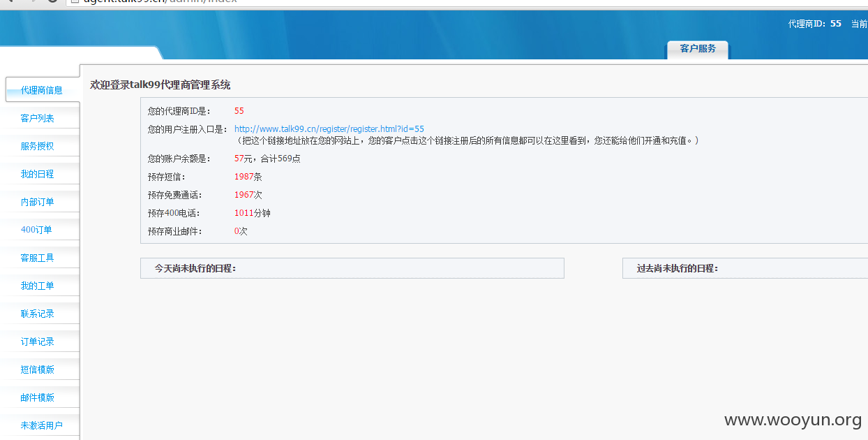Open 内部订单 menu item
This screenshot has height=440, width=868.
tap(38, 202)
